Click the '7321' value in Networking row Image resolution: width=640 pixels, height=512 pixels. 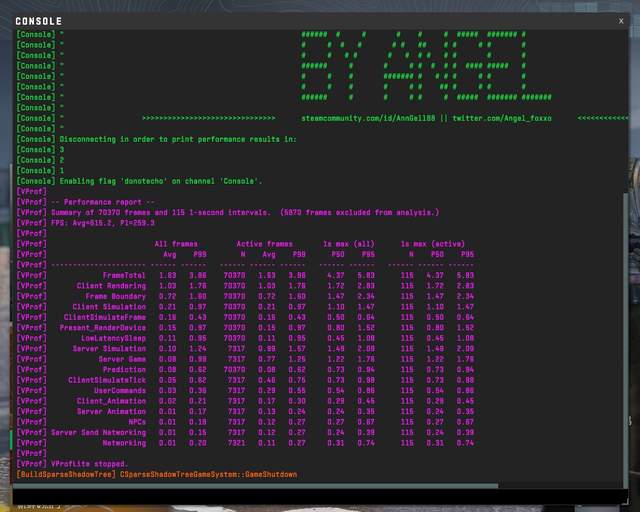tap(236, 443)
